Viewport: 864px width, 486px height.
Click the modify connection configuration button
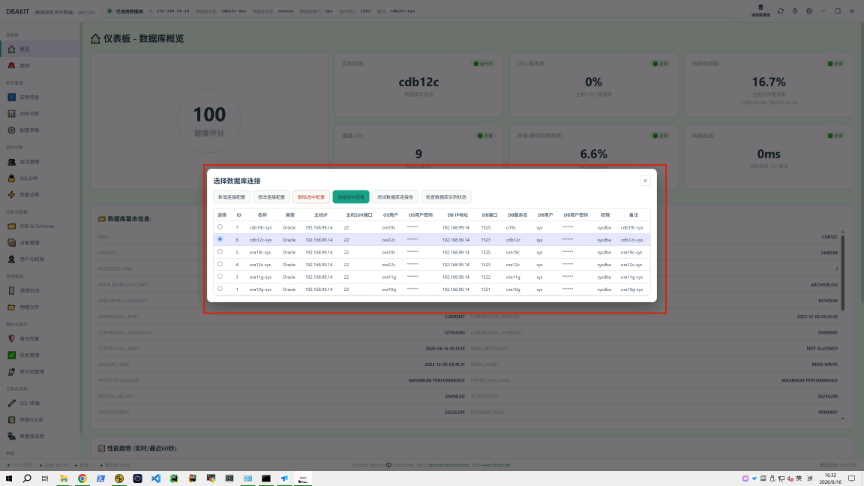pos(271,197)
